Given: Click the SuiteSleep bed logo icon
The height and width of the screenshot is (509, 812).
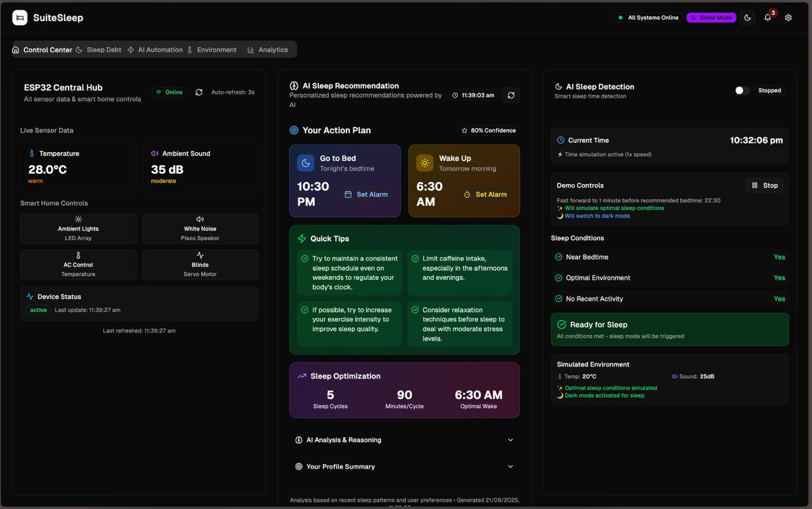Looking at the screenshot, I should click(x=20, y=18).
